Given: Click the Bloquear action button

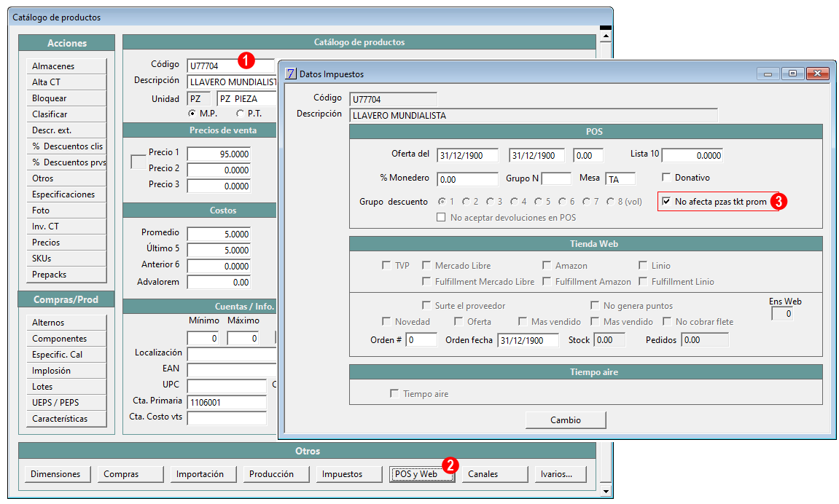Looking at the screenshot, I should (x=66, y=98).
